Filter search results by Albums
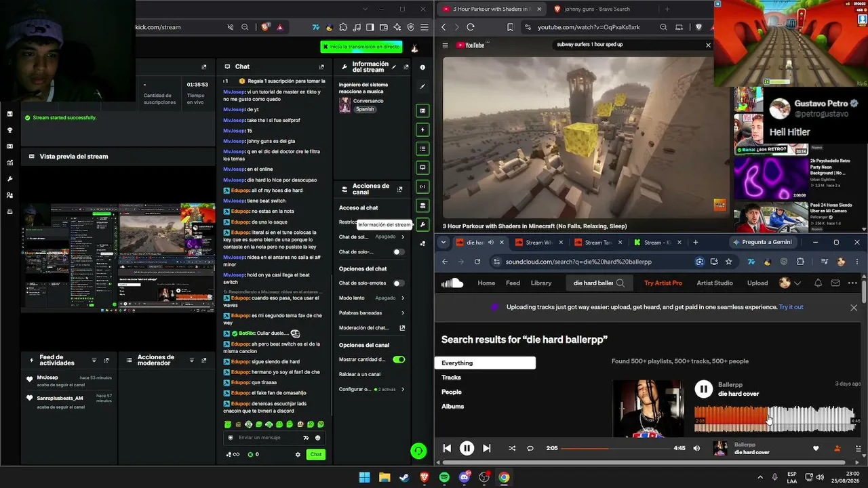The width and height of the screenshot is (868, 488). click(x=452, y=406)
